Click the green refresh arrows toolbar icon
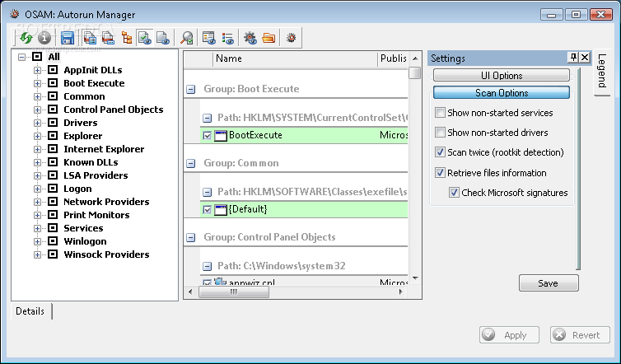This screenshot has width=621, height=364. 26,38
